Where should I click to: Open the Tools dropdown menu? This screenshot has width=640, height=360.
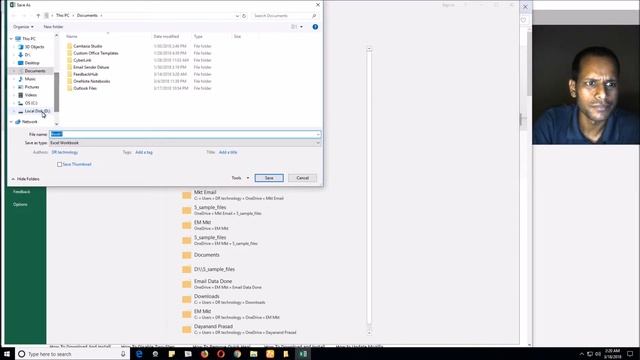(x=240, y=178)
